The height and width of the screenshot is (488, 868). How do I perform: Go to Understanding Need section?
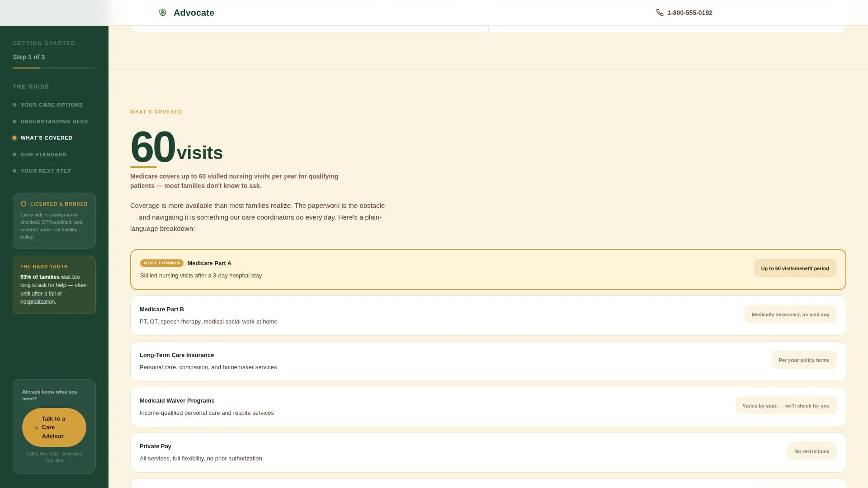pyautogui.click(x=54, y=122)
